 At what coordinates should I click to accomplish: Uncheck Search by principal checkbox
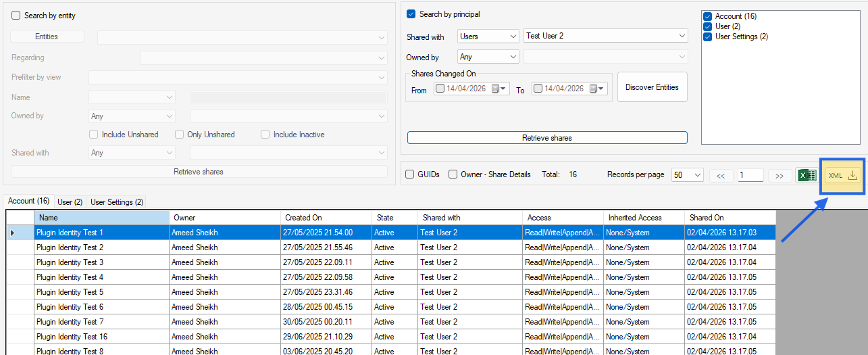[x=411, y=14]
